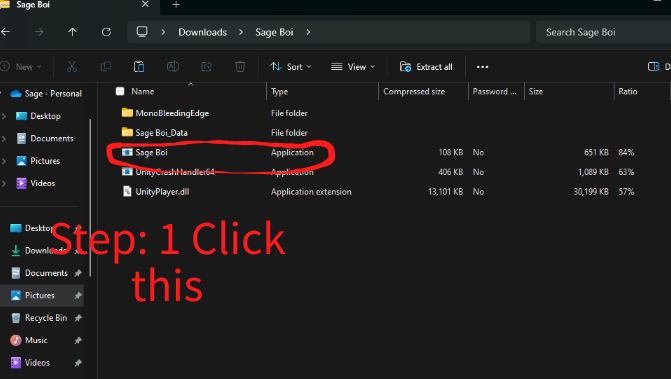Click the Paste clipboard icon

(139, 66)
